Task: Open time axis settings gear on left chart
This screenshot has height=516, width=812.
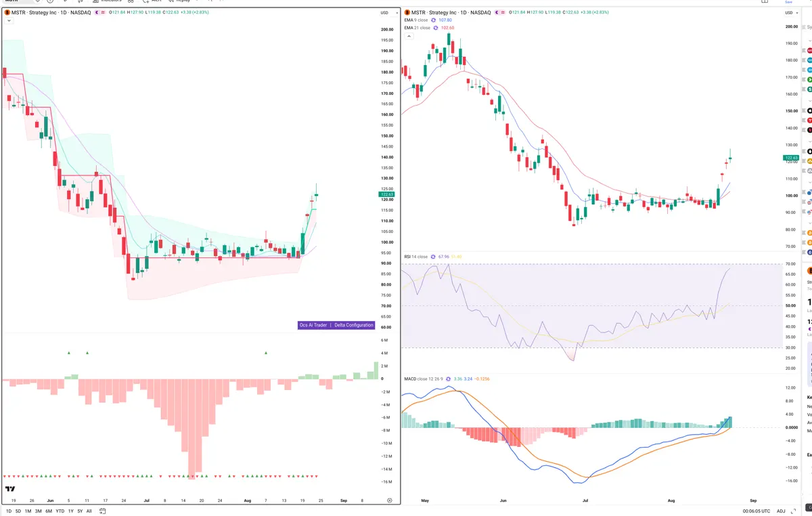Action: click(x=389, y=500)
